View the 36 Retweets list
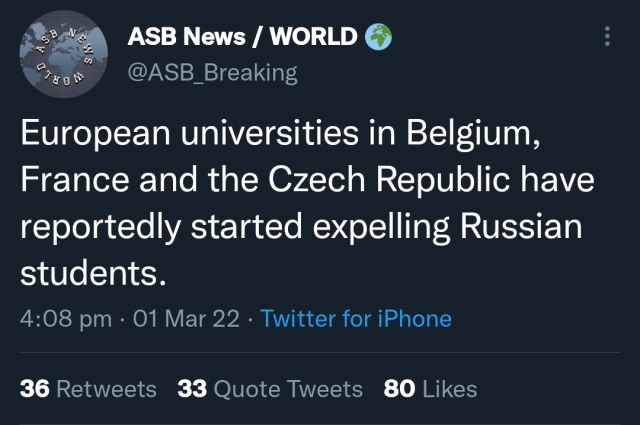Screen dimensions: 640x425 pyautogui.click(x=89, y=388)
